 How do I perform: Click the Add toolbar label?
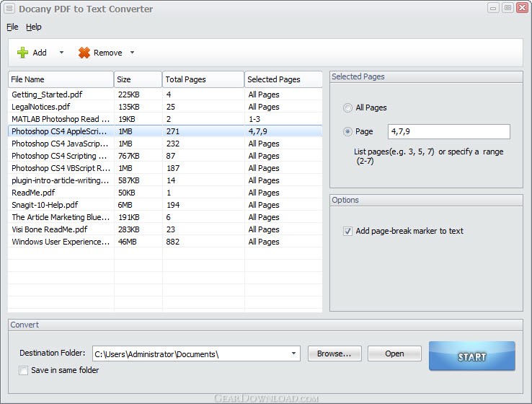pyautogui.click(x=40, y=53)
